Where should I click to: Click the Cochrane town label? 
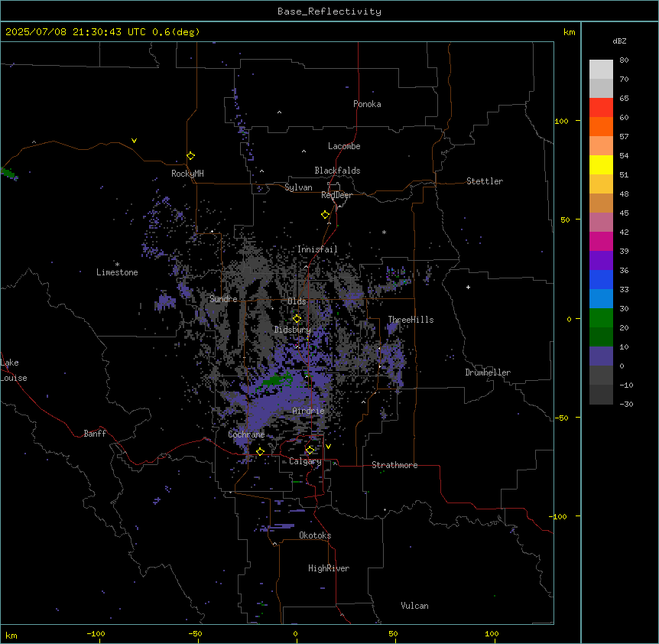point(246,434)
